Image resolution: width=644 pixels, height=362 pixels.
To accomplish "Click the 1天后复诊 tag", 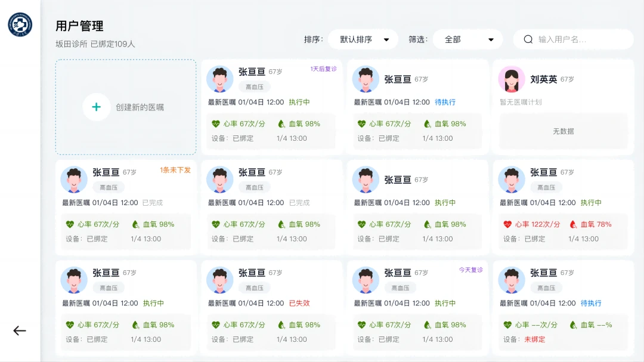I will [323, 69].
